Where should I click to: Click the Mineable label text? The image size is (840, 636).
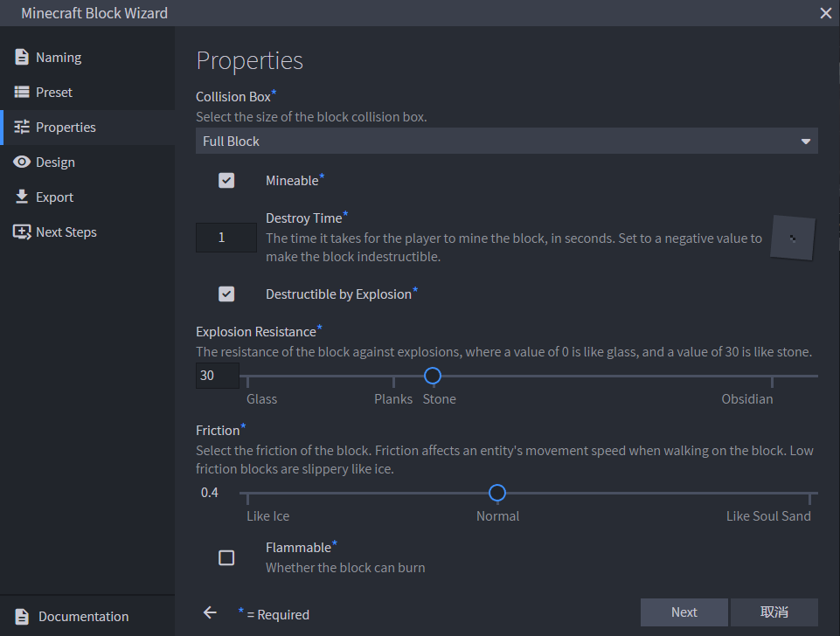(x=292, y=181)
